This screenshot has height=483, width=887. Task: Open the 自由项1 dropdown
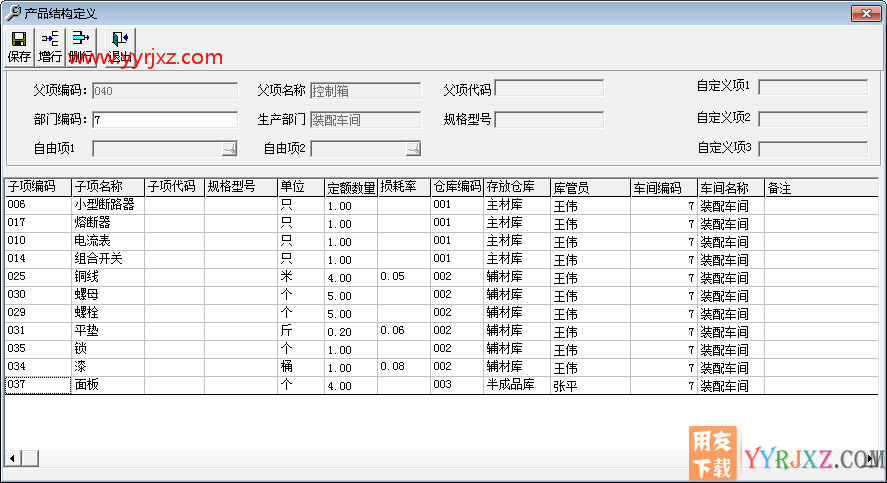229,150
